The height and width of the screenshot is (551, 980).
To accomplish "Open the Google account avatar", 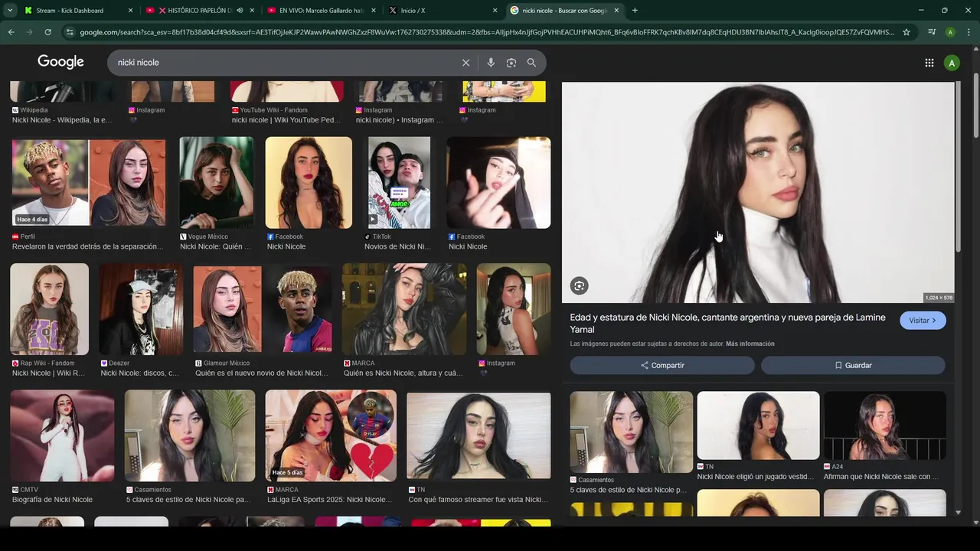I will pyautogui.click(x=952, y=63).
